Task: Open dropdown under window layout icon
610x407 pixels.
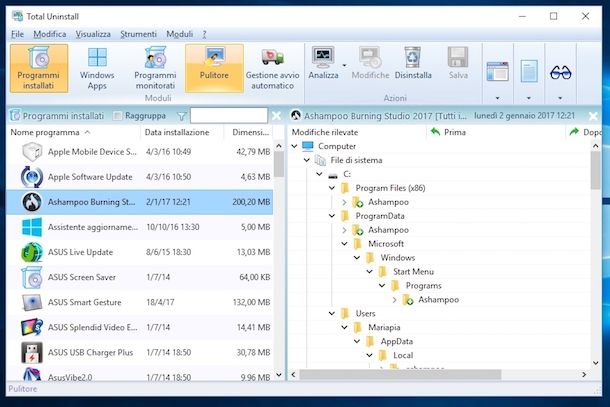Action: click(498, 98)
